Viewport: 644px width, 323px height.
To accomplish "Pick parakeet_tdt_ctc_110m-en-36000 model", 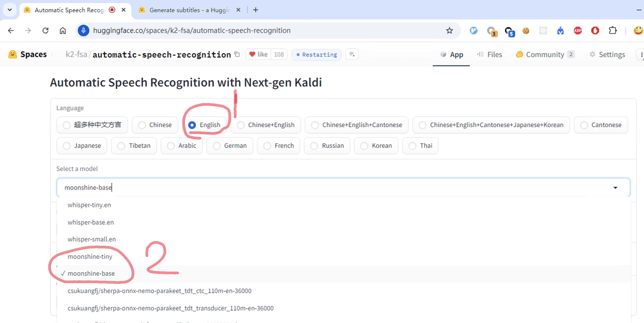I will pyautogui.click(x=344, y=291).
